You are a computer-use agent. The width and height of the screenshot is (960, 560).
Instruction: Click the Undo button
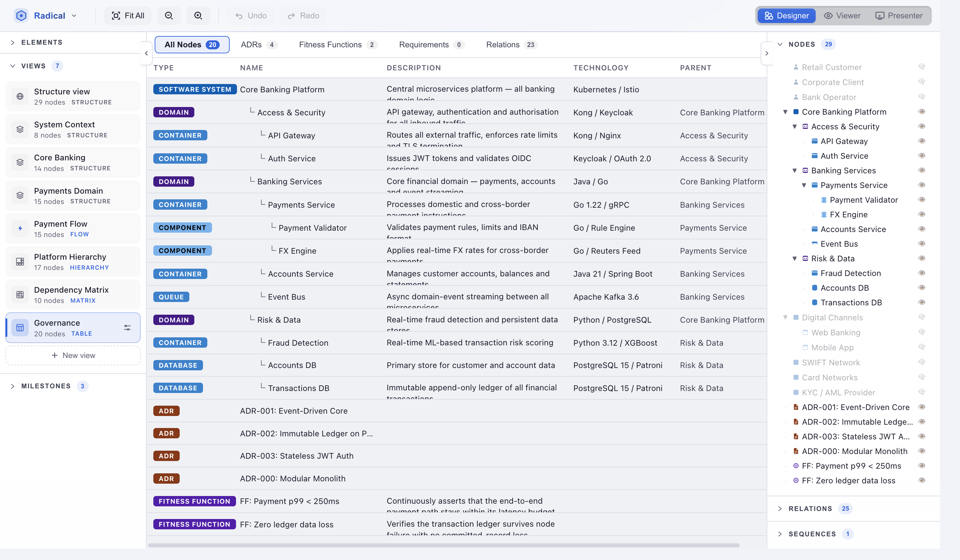pos(251,16)
